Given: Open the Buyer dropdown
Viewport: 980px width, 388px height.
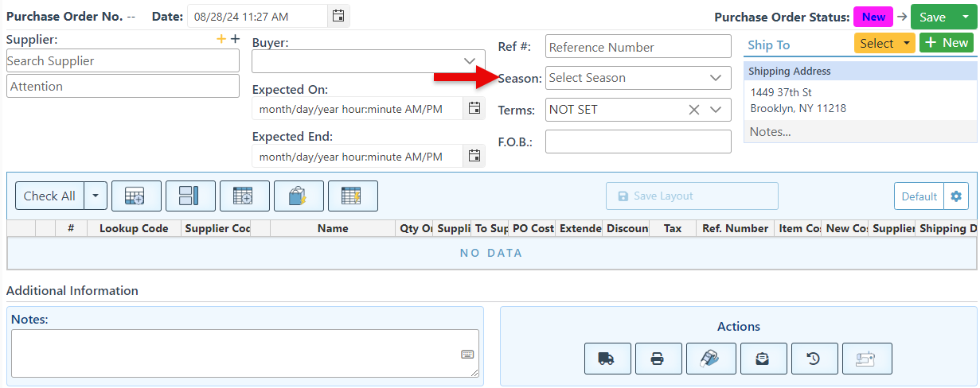Looking at the screenshot, I should 469,61.
